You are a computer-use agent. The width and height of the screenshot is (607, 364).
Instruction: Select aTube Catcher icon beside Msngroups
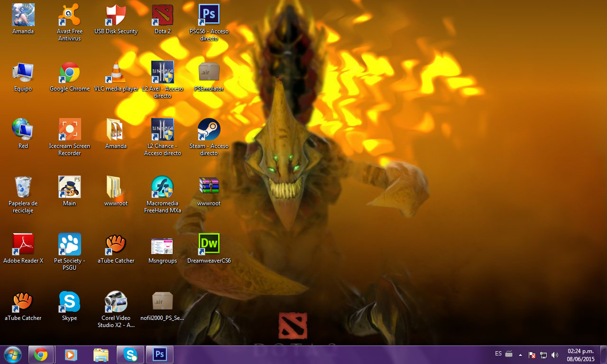(x=116, y=245)
